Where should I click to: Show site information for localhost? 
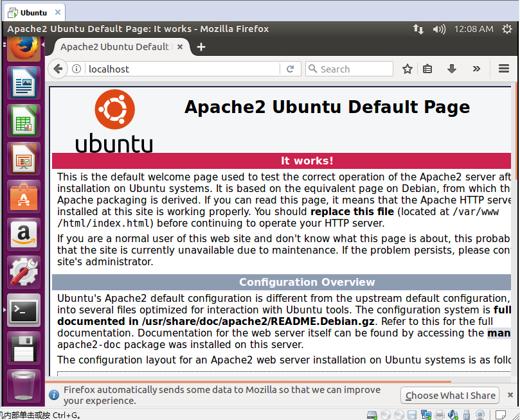(76, 69)
